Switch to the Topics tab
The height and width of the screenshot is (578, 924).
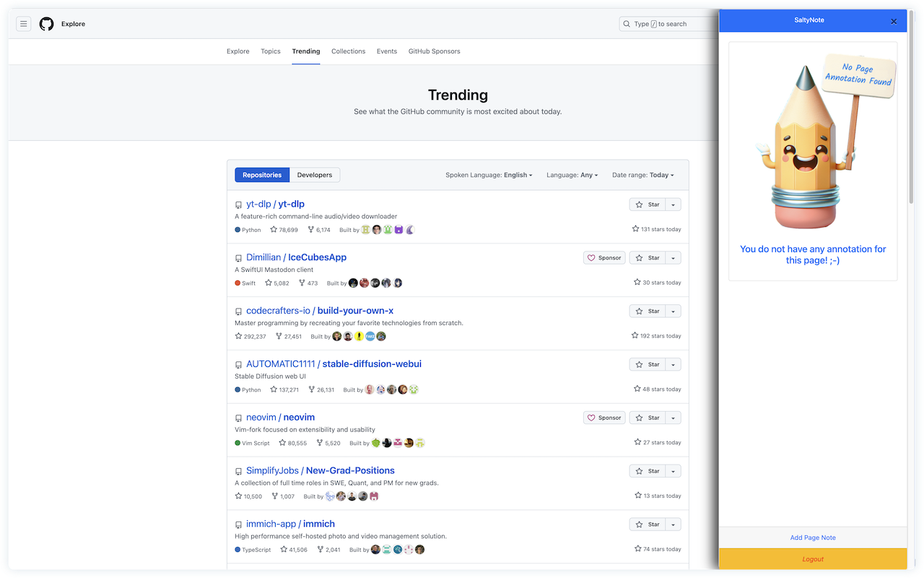[270, 51]
